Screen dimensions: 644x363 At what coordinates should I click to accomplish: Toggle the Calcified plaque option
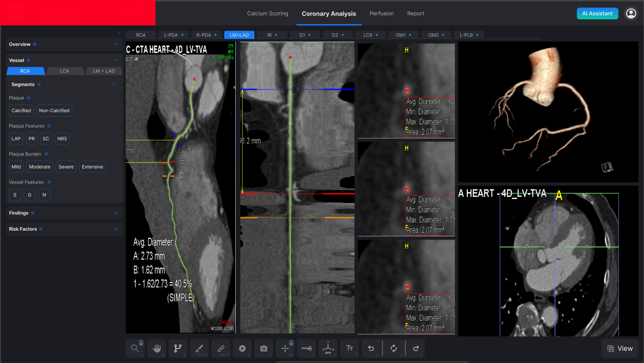pos(21,111)
